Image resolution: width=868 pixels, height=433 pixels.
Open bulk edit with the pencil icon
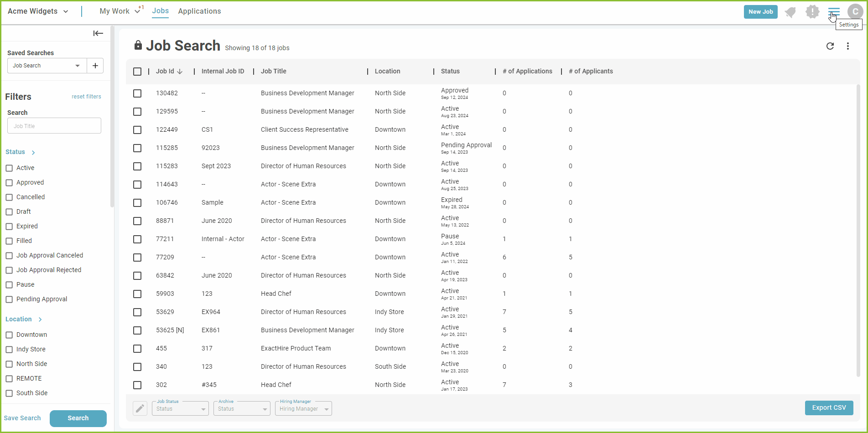[140, 408]
